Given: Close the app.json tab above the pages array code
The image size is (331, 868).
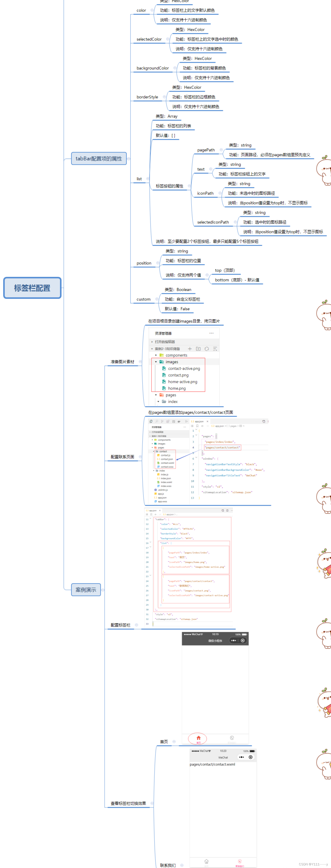Looking at the screenshot, I should tap(207, 421).
